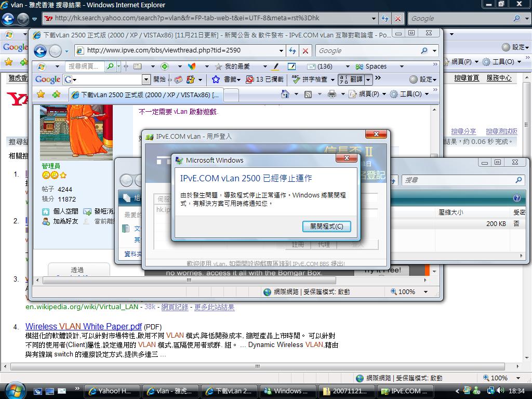Screen dimensions: 532x399
Task: Expand the 翻譯 translate dropdown arrow
Action: pos(368,79)
